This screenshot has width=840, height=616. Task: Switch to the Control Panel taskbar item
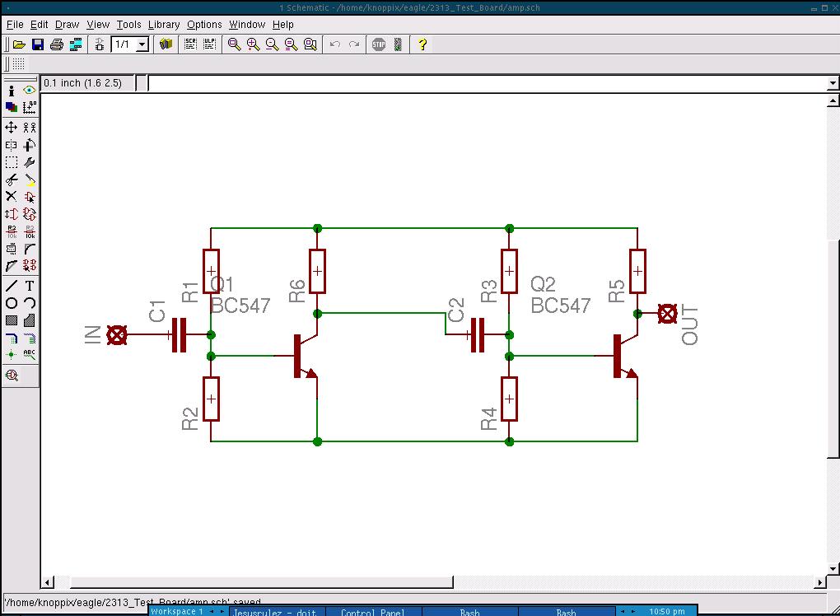click(x=373, y=611)
